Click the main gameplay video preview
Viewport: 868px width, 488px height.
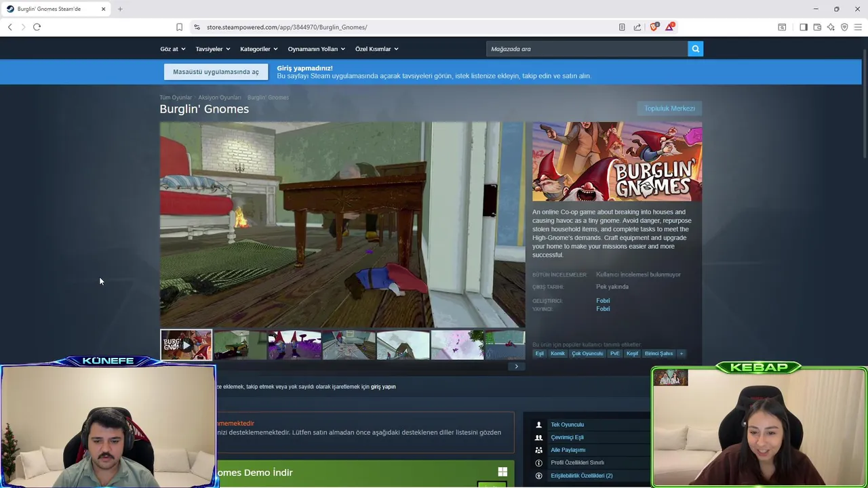(x=342, y=224)
